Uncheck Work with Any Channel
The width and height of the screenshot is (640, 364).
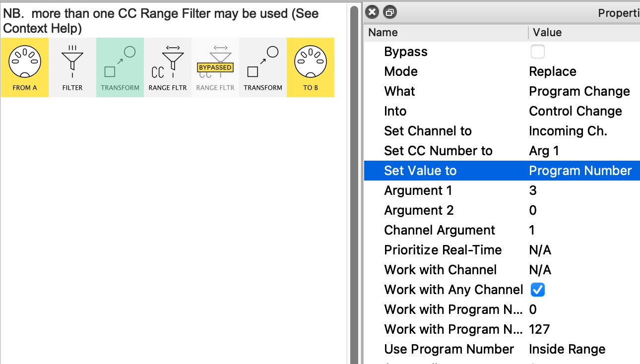coord(537,290)
